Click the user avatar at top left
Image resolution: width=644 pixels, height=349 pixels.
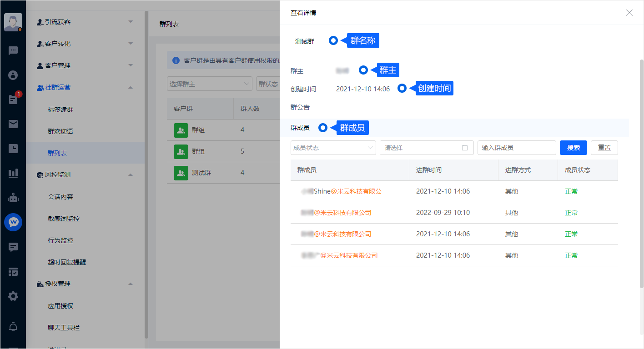(x=13, y=22)
